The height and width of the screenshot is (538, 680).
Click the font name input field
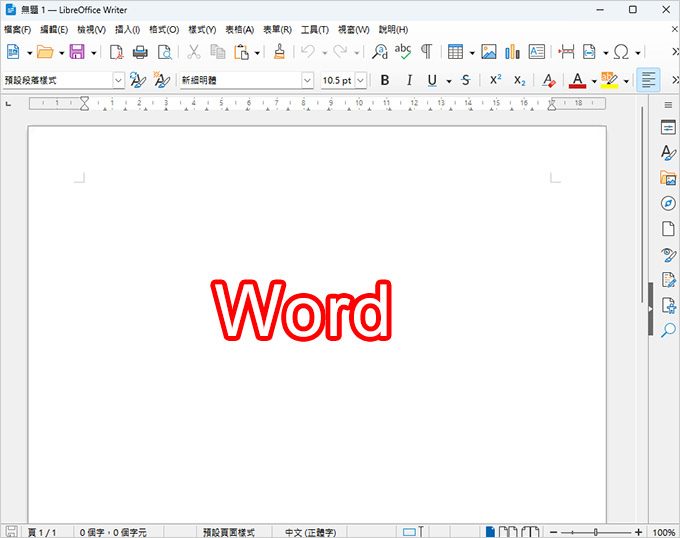241,80
